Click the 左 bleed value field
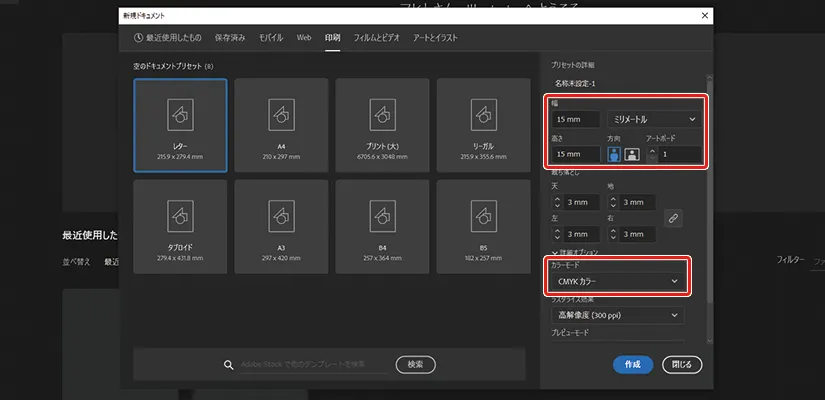The width and height of the screenshot is (825, 400). (x=582, y=234)
